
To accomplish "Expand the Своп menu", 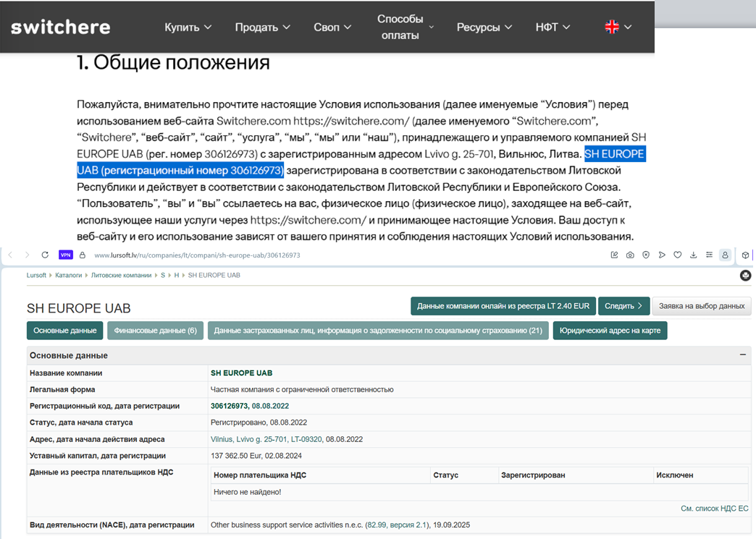I will tap(332, 27).
